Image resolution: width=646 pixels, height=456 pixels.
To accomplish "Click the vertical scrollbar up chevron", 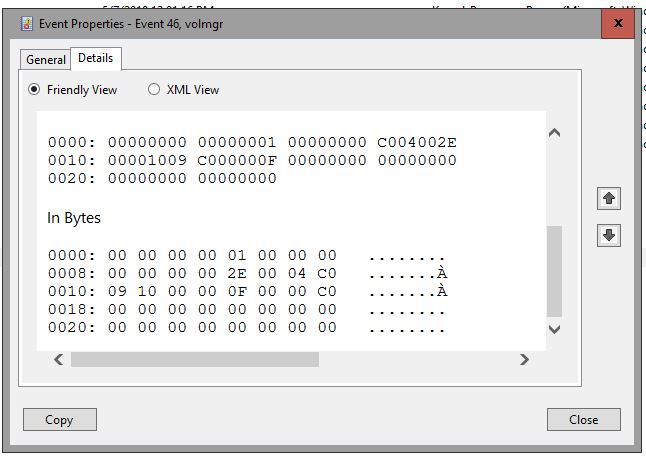I will (555, 133).
